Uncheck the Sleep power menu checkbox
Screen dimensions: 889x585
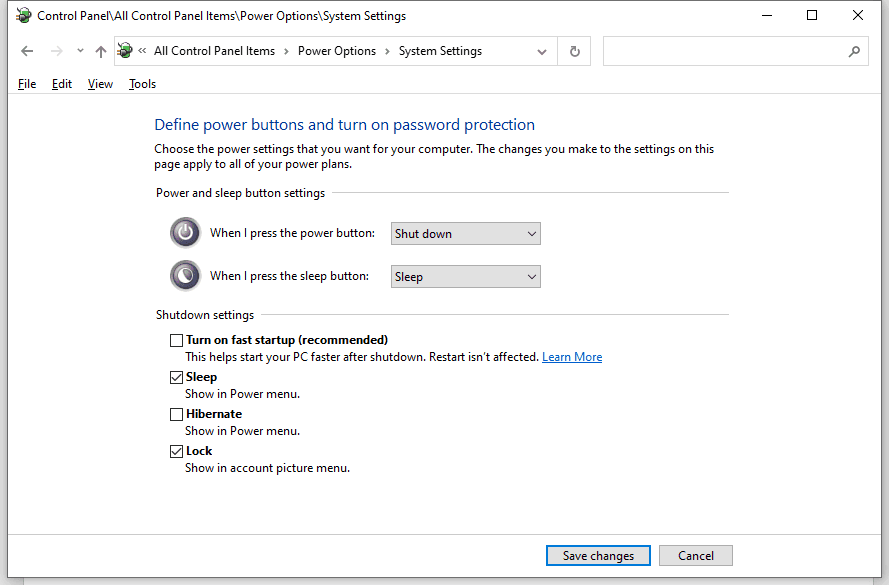(176, 377)
